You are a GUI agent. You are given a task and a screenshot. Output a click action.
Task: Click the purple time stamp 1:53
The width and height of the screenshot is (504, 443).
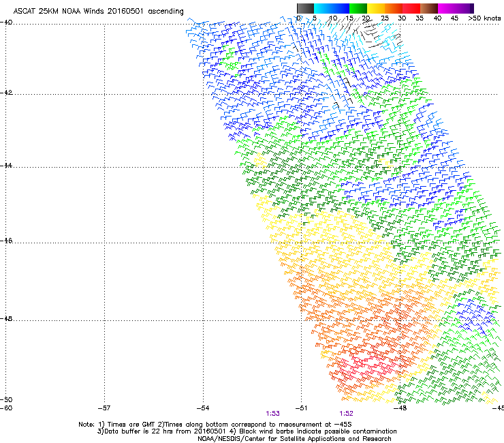click(272, 414)
